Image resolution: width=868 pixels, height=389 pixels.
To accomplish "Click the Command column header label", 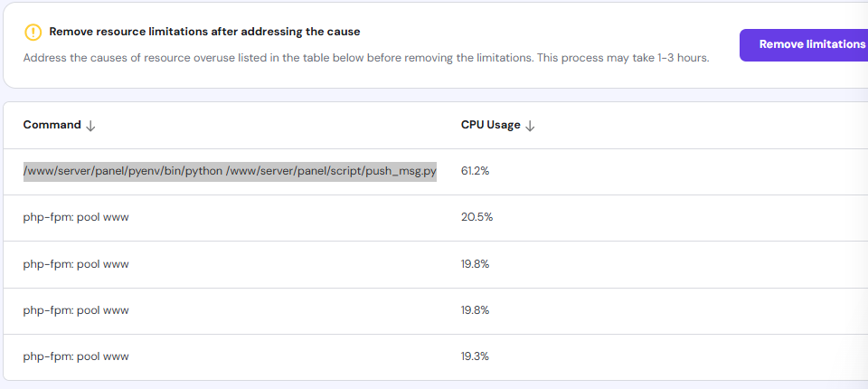I will coord(52,125).
